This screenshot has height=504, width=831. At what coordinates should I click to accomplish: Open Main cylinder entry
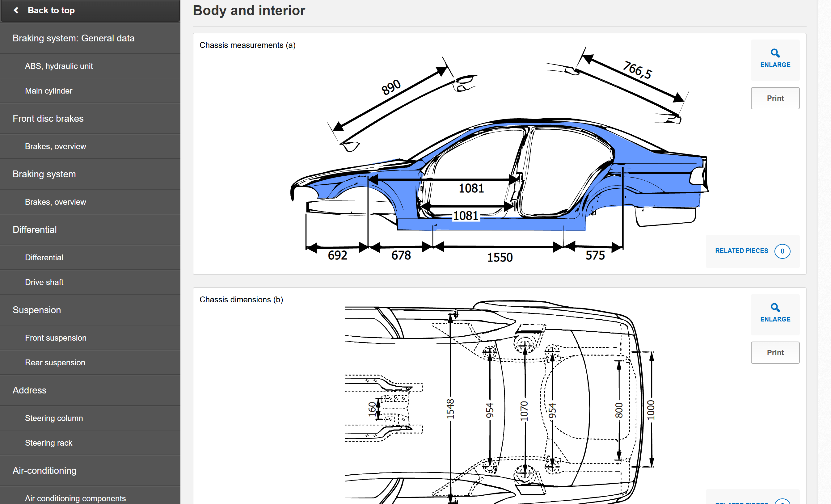point(91,91)
